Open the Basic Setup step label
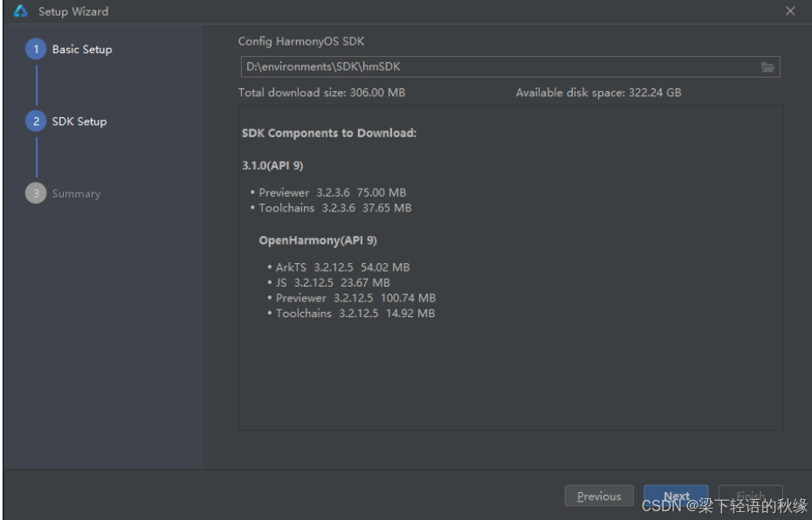The image size is (812, 520). pos(82,49)
